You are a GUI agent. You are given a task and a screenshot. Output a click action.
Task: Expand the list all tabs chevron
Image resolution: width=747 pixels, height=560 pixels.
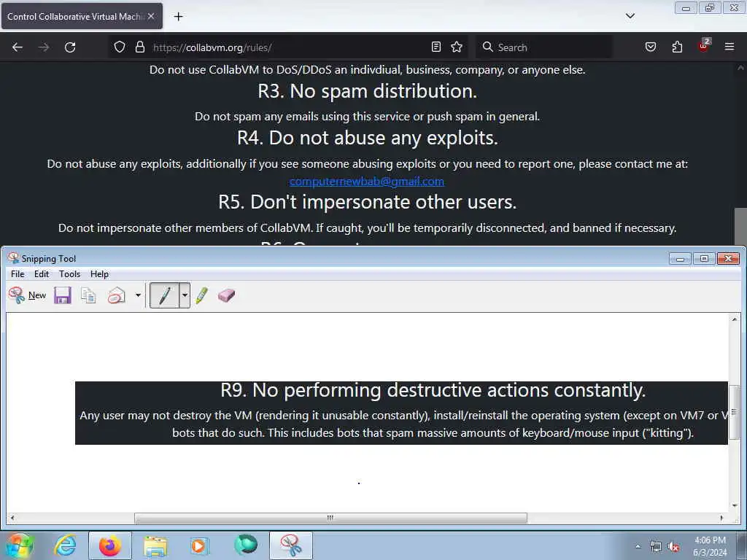click(630, 16)
